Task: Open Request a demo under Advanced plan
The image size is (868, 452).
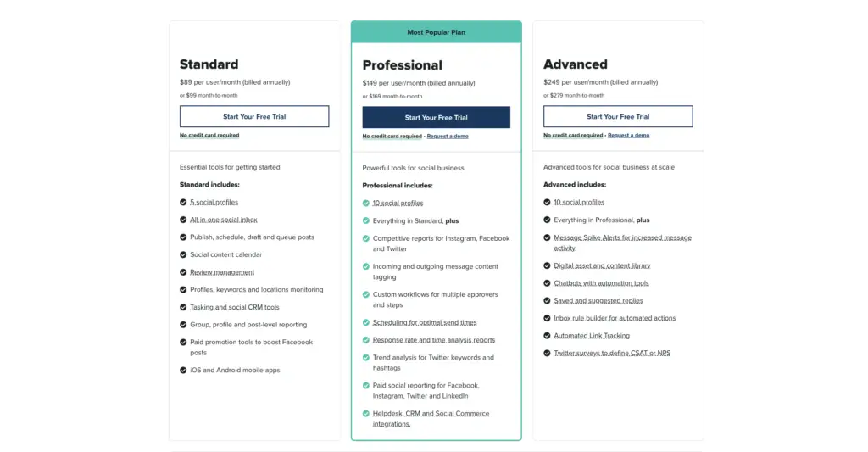Action: [x=628, y=135]
